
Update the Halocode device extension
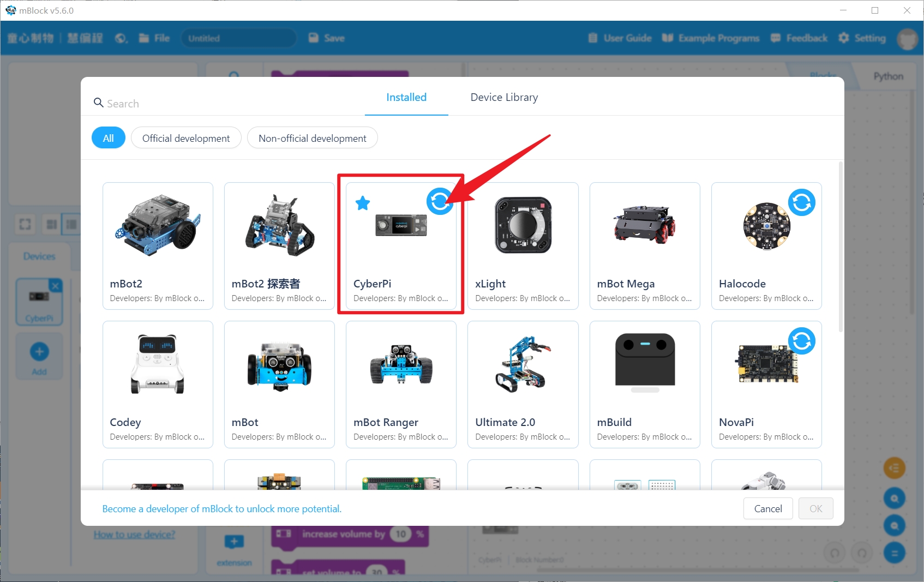click(802, 202)
